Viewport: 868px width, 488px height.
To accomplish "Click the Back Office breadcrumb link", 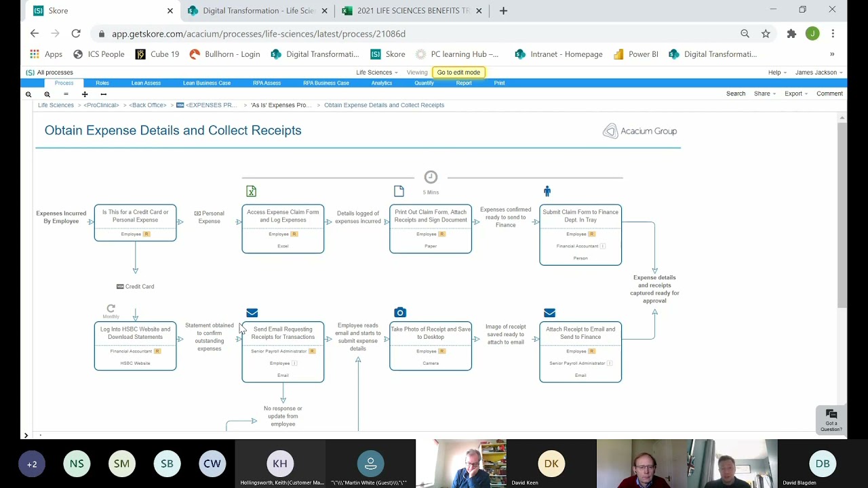I will pyautogui.click(x=148, y=105).
